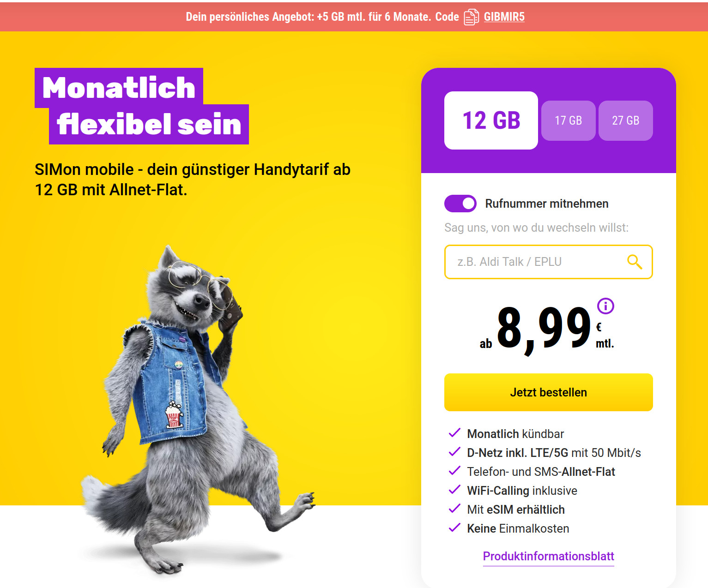Screen dimensions: 708x588
Task: Toggle the Rufnummer mitnehmen switch
Action: (460, 204)
